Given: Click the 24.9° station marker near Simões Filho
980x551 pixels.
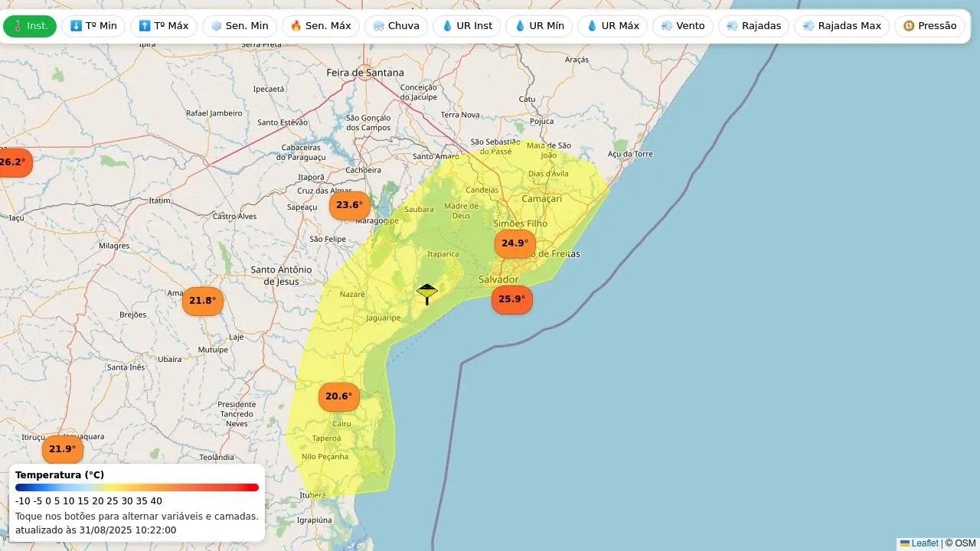Looking at the screenshot, I should [514, 244].
